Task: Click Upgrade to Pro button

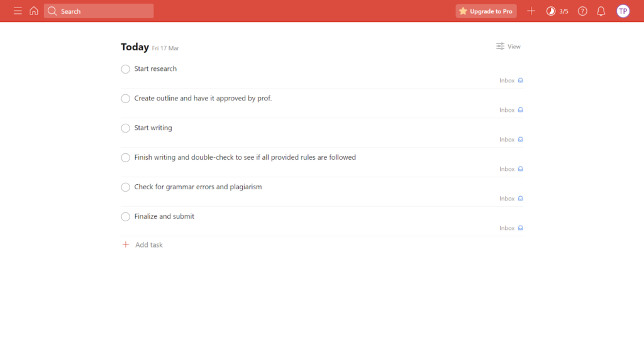Action: [x=486, y=11]
